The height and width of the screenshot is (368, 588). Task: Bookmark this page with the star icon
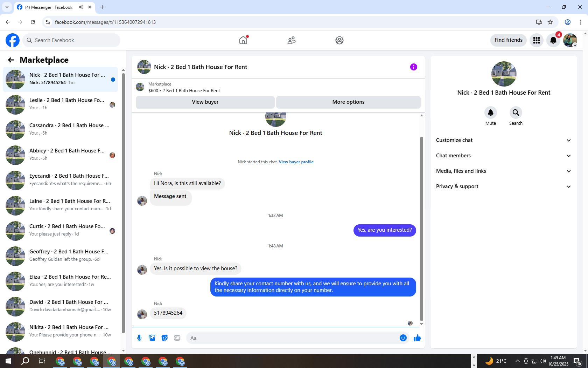[550, 22]
